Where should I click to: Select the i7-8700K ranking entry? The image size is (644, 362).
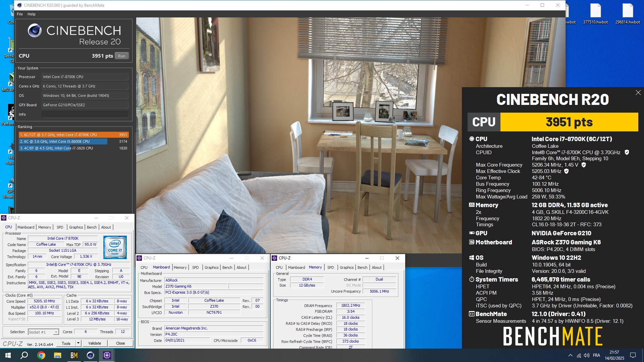73,135
